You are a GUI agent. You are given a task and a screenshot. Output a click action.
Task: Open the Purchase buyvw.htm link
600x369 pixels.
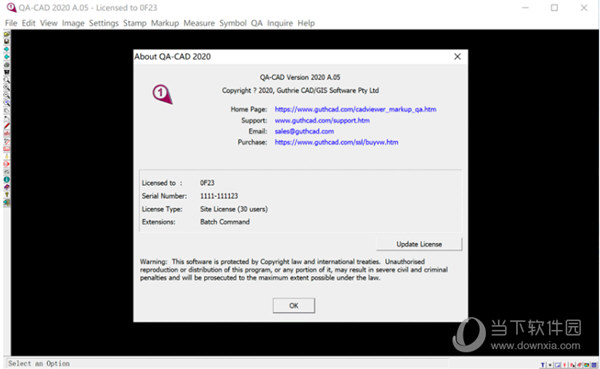336,142
